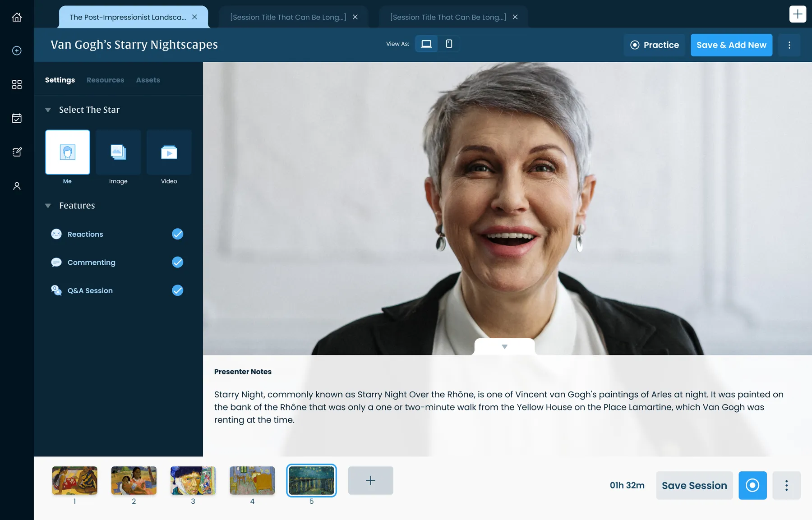Add a new slide with plus tile
This screenshot has height=520, width=812.
point(370,480)
